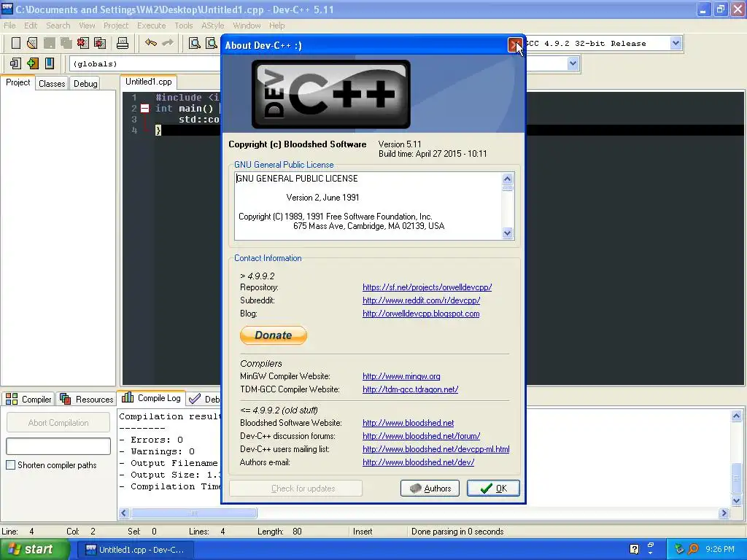747x560 pixels.
Task: Open the orwelldevcpp blogspot link
Action: coord(421,314)
